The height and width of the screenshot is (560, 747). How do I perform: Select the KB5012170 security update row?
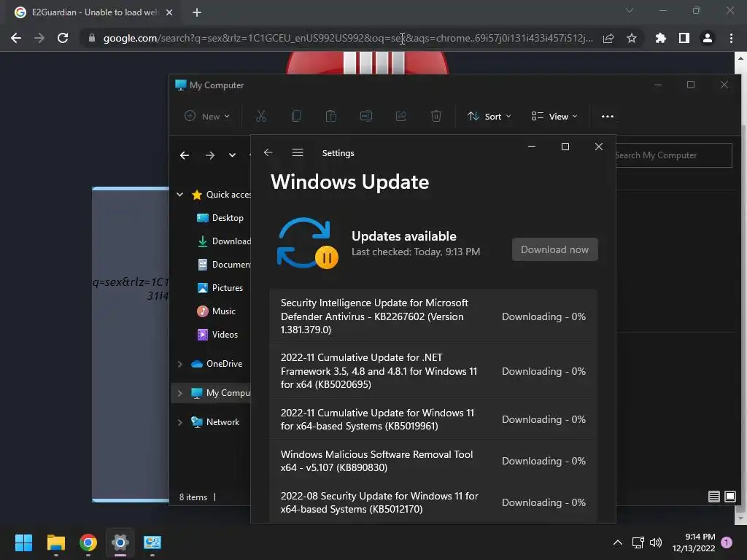coord(433,503)
